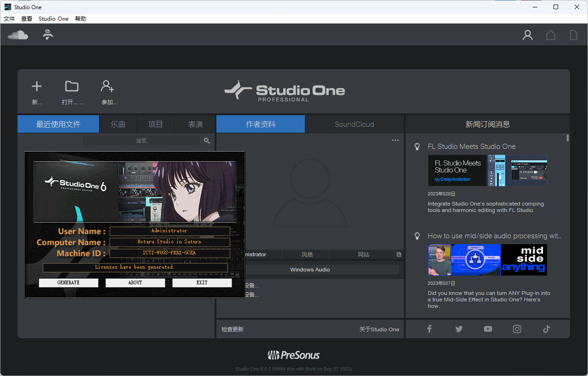588x376 pixels.
Task: Click the 网站 field in artist profile
Action: [x=363, y=254]
